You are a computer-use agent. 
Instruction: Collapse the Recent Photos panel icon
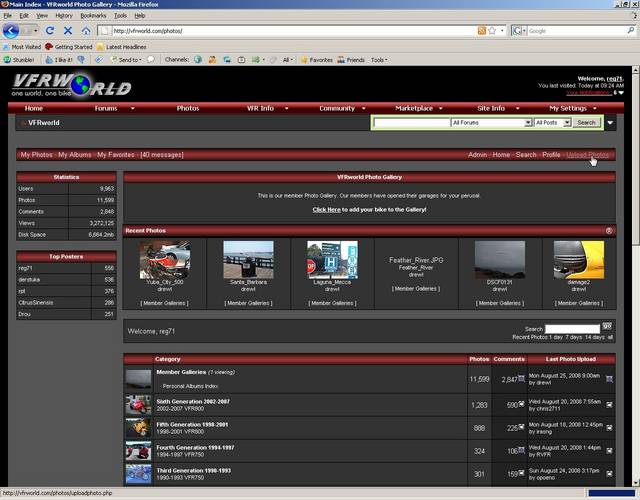(x=609, y=231)
